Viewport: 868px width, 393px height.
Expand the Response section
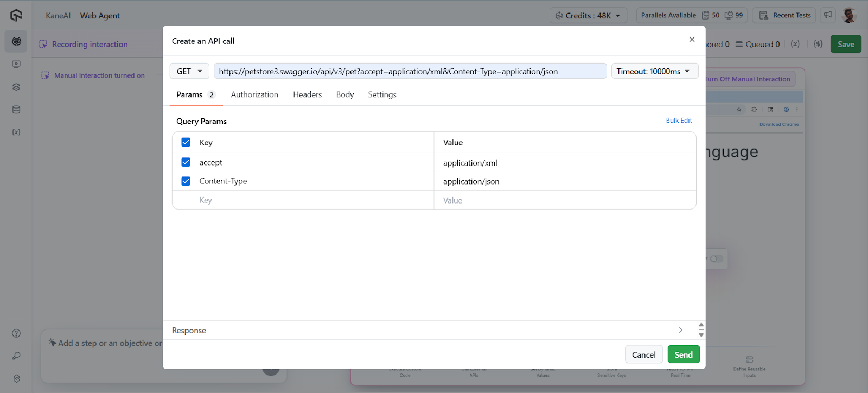[680, 330]
